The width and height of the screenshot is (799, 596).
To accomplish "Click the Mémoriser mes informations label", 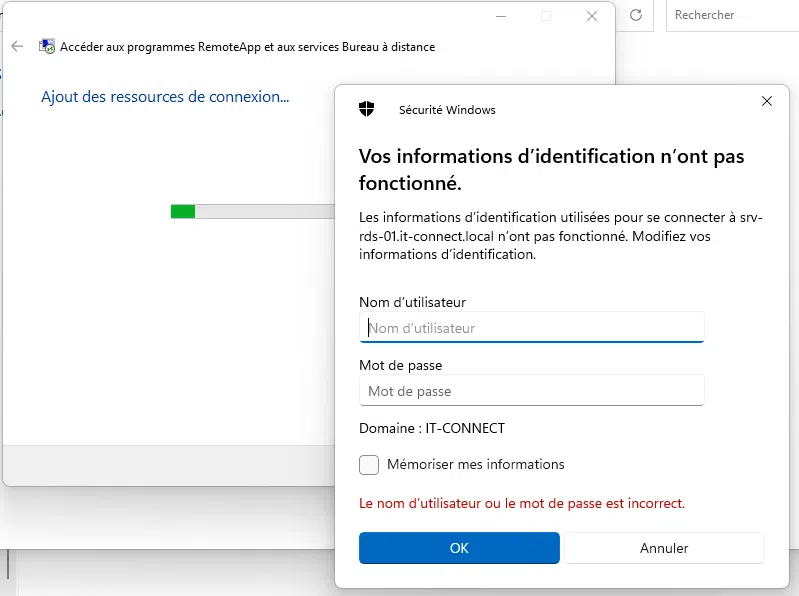I will (475, 465).
